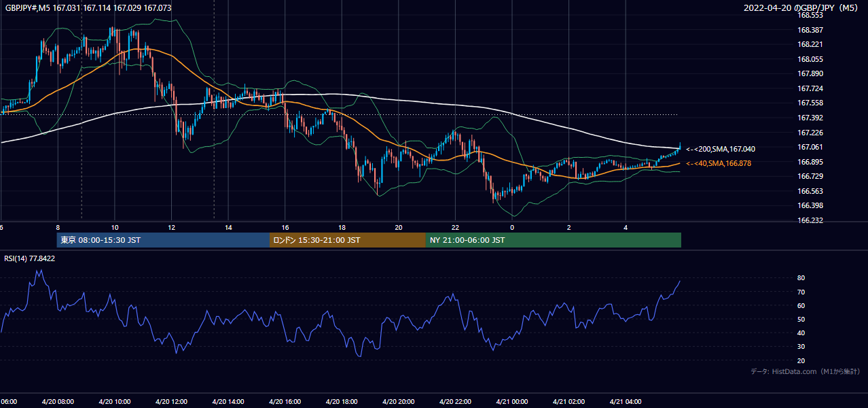Click the bottom time label 4/20 12:00
The width and height of the screenshot is (868, 408).
[171, 401]
